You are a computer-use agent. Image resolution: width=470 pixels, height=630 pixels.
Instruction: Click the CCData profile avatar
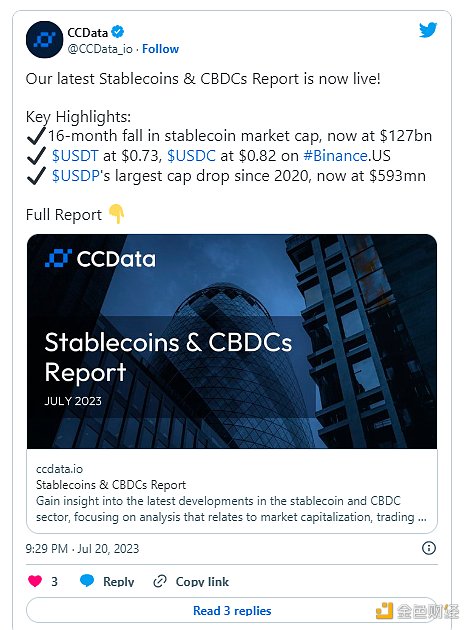44,39
